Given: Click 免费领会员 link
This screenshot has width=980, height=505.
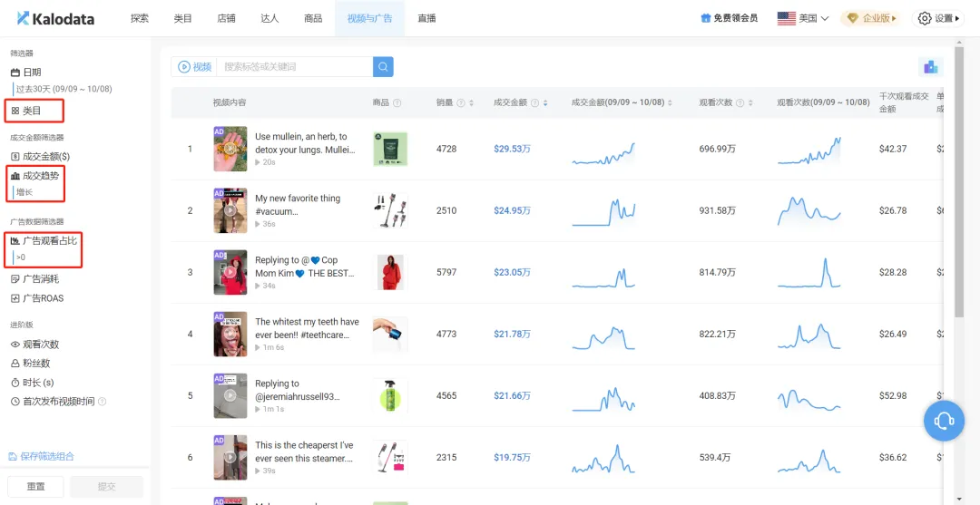Looking at the screenshot, I should coord(729,18).
